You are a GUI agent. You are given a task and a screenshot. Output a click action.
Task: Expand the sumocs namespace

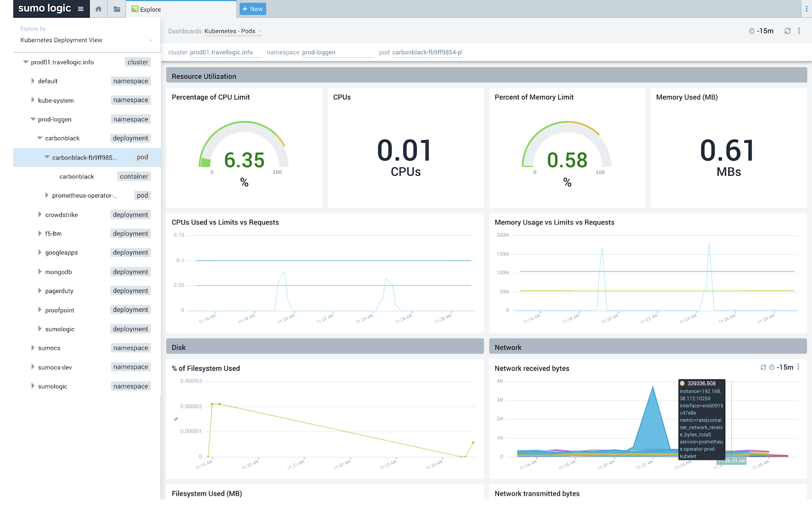[33, 348]
